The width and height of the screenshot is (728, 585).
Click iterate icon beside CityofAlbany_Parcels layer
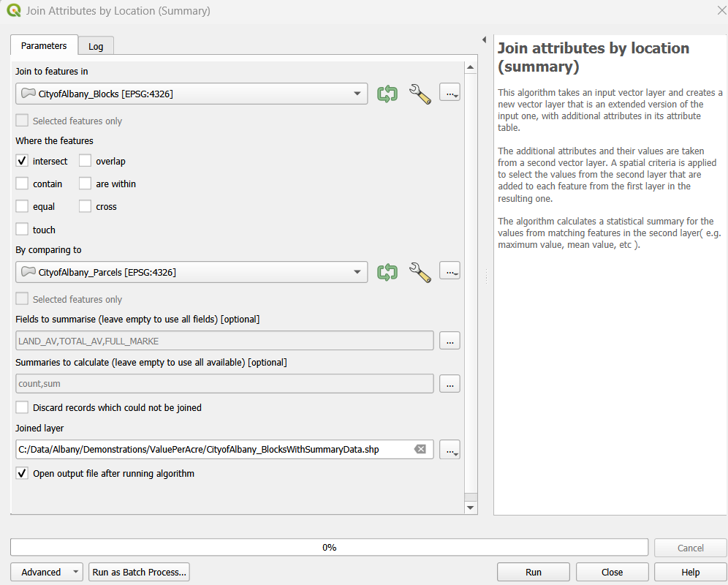[387, 272]
